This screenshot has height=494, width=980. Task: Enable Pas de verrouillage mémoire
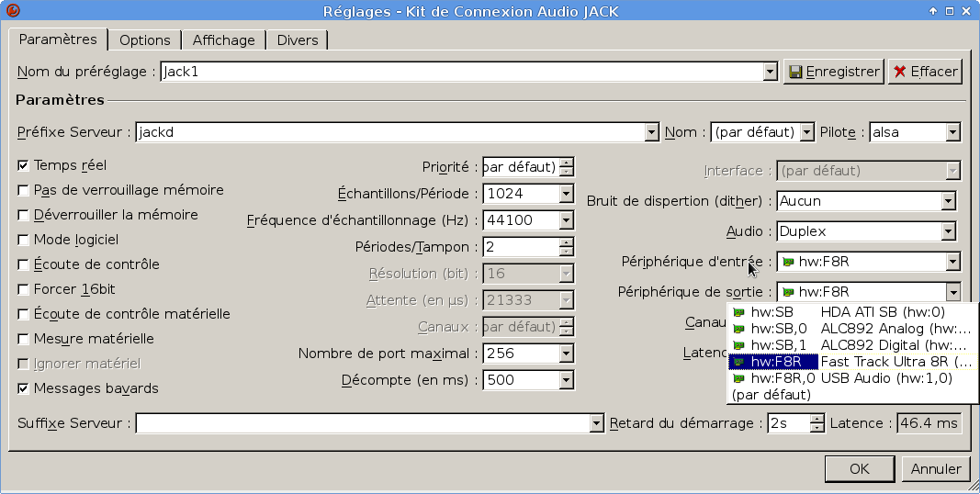tap(23, 190)
